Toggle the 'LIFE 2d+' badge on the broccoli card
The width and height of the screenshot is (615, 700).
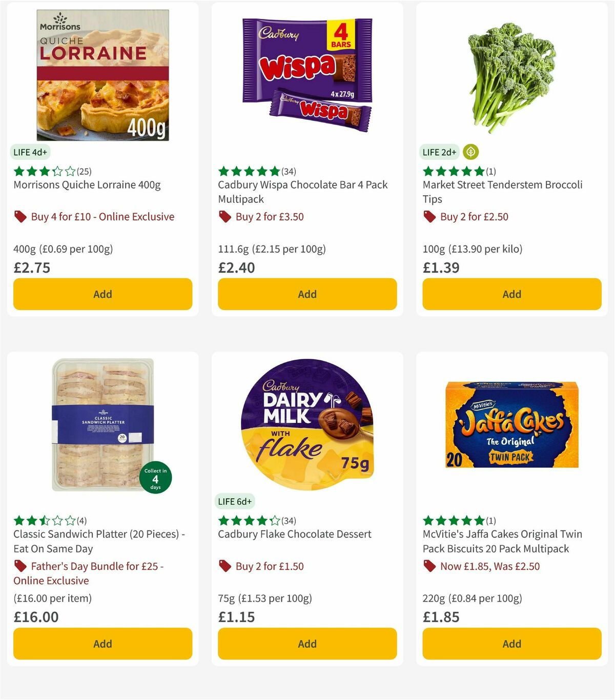439,152
